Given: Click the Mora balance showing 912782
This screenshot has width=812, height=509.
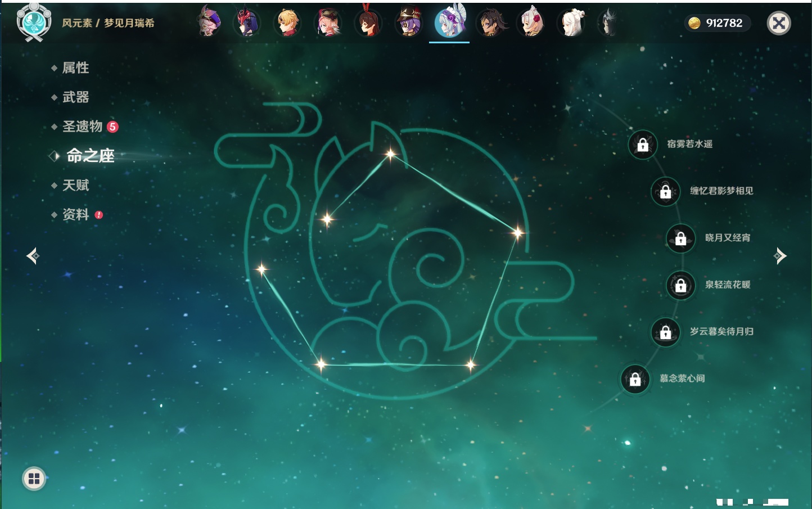Looking at the screenshot, I should click(x=717, y=23).
